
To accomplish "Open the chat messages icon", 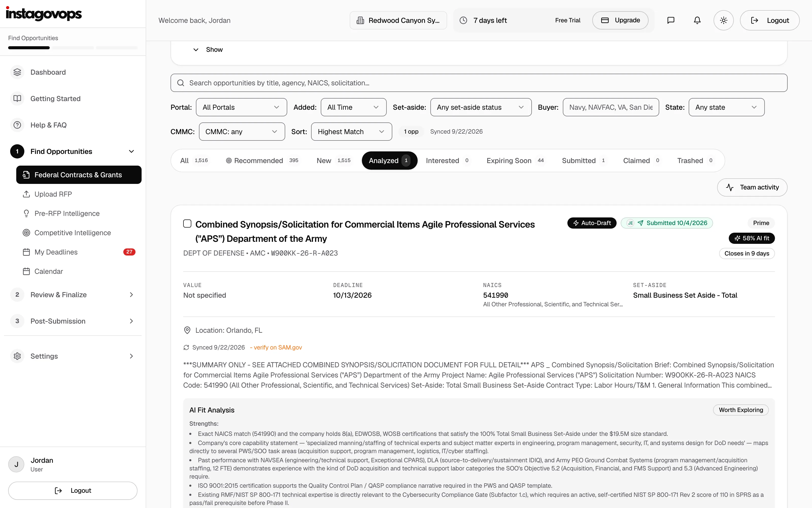I will click(x=671, y=20).
